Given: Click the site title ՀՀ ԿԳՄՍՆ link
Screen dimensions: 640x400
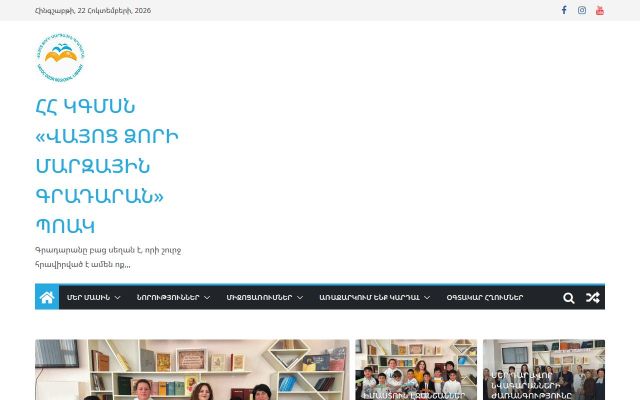Looking at the screenshot, I should pos(107,166).
